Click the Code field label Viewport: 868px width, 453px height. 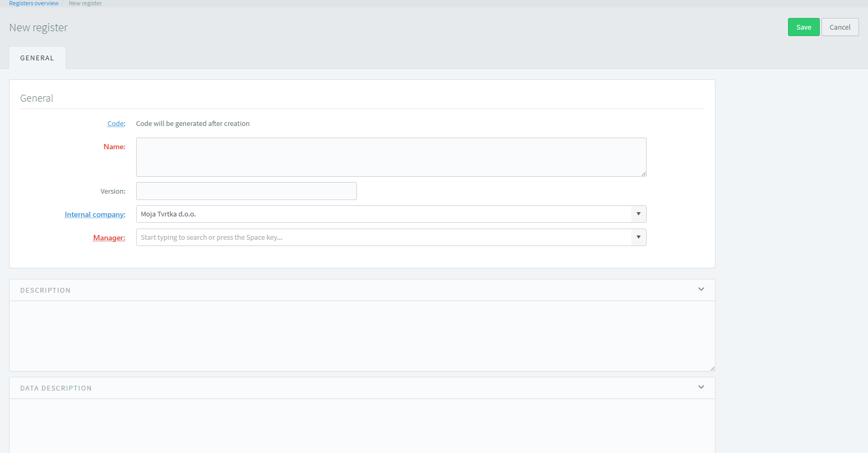tap(116, 123)
